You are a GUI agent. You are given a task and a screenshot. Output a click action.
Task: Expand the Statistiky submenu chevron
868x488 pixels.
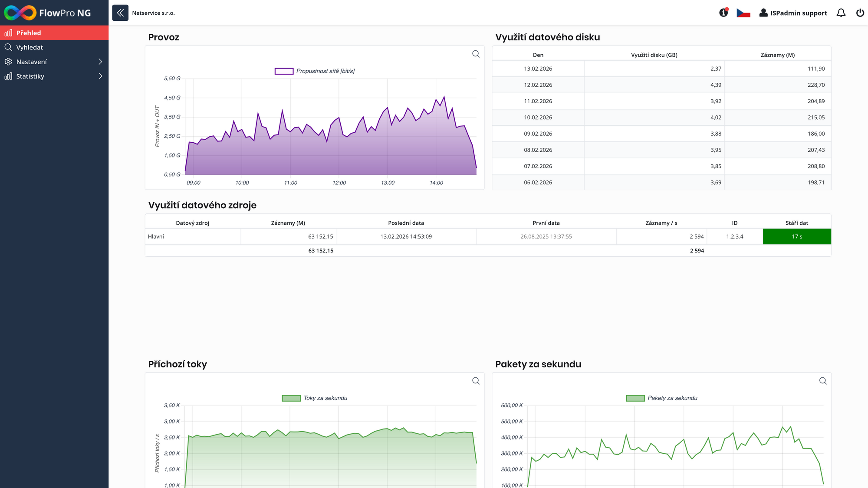[x=100, y=76]
